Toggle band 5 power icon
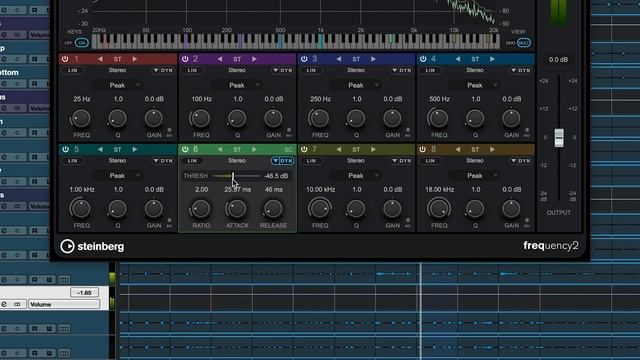640x360 pixels. [x=65, y=149]
